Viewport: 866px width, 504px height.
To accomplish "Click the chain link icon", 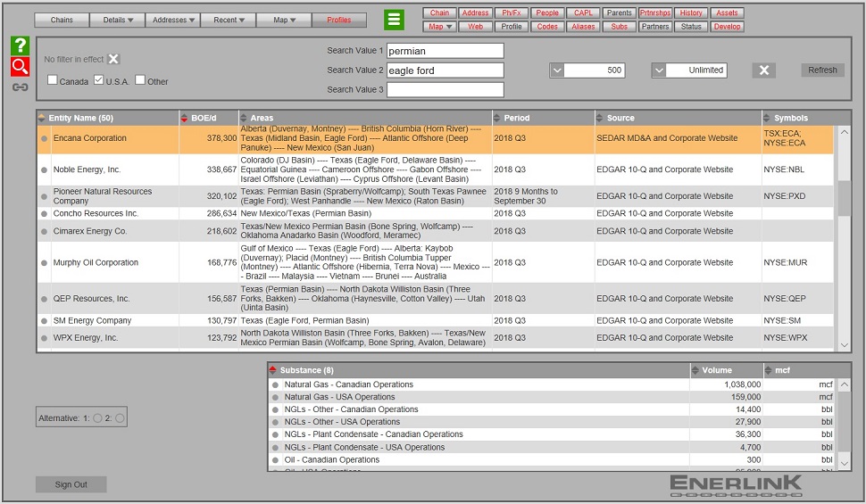I will [x=20, y=87].
